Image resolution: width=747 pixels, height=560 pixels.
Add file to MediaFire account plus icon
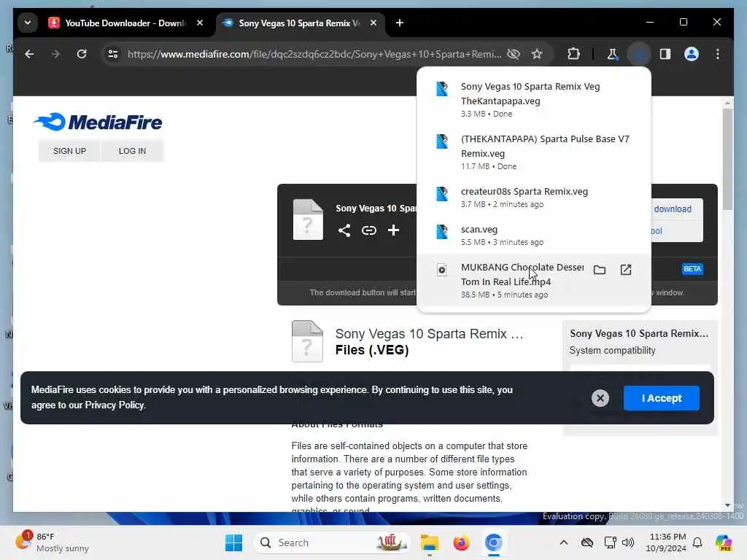393,230
